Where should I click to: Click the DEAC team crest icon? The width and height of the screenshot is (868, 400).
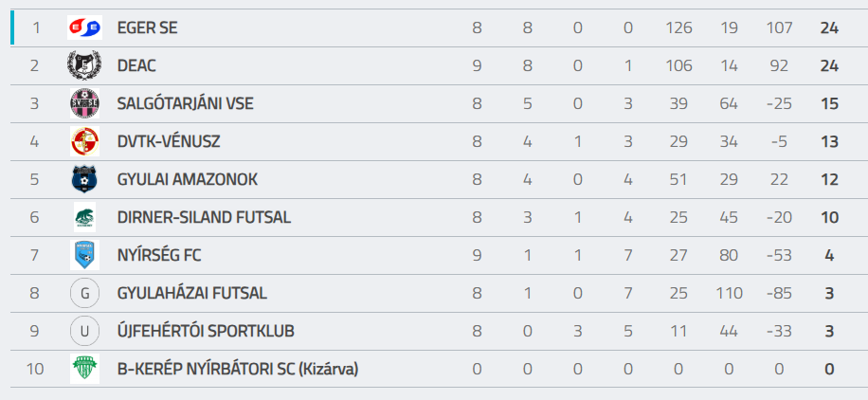(84, 65)
